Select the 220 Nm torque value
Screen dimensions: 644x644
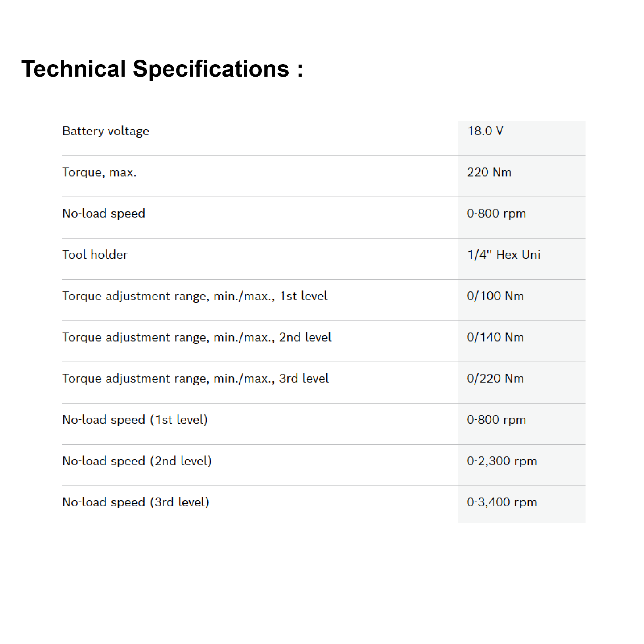tap(489, 172)
